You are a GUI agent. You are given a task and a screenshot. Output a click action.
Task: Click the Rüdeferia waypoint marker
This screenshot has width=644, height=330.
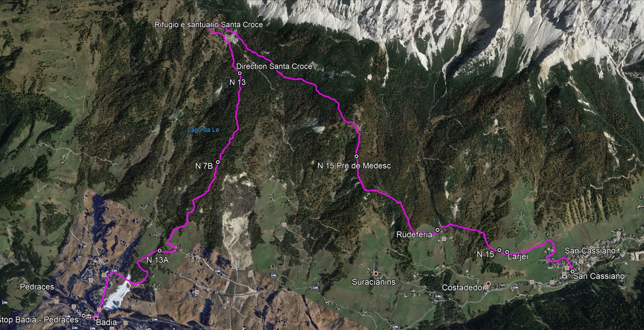point(437,230)
